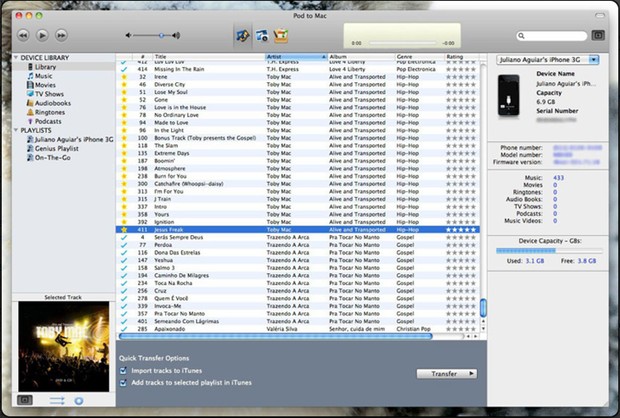Click the basket-shaped toolbar icon
This screenshot has height=418, width=620.
click(x=281, y=36)
